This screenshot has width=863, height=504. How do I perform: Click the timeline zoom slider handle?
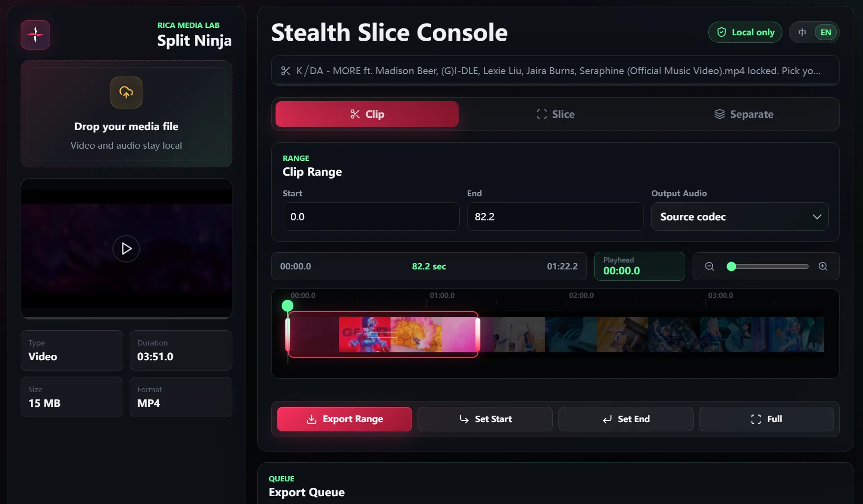[731, 266]
